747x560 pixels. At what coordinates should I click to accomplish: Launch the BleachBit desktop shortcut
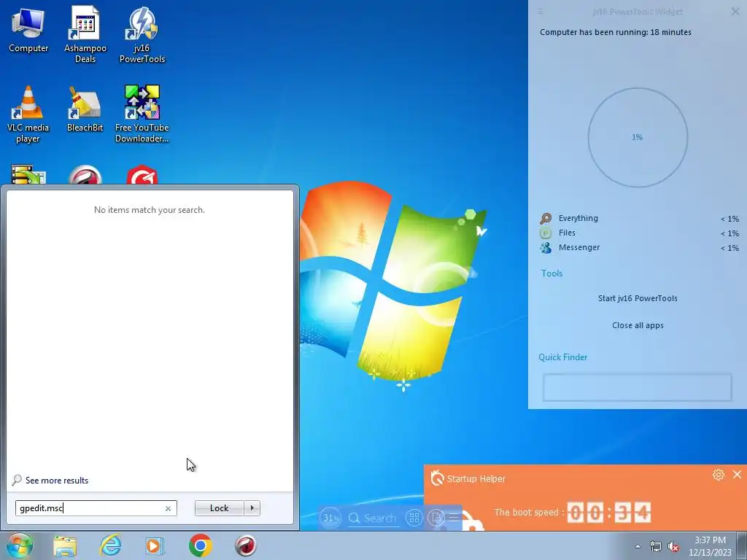pos(85,109)
